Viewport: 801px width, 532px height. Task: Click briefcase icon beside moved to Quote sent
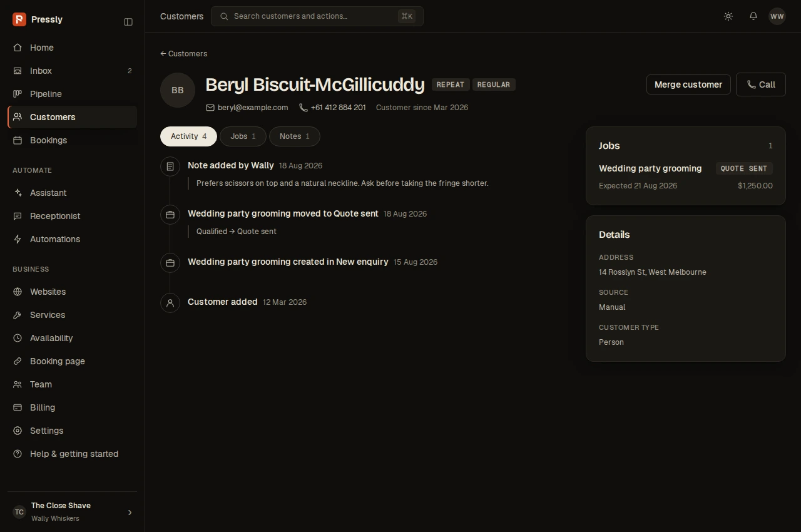point(170,215)
